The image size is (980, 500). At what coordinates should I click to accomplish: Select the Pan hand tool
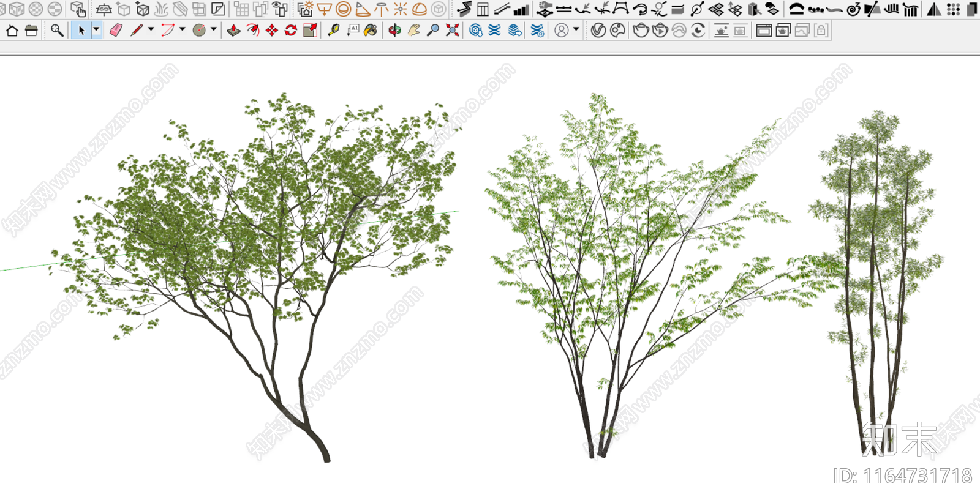[414, 30]
